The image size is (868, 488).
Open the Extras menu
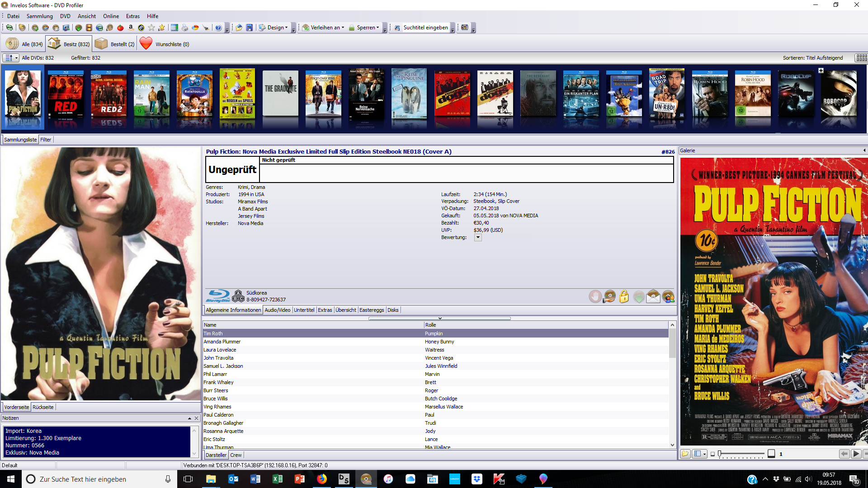tap(133, 16)
